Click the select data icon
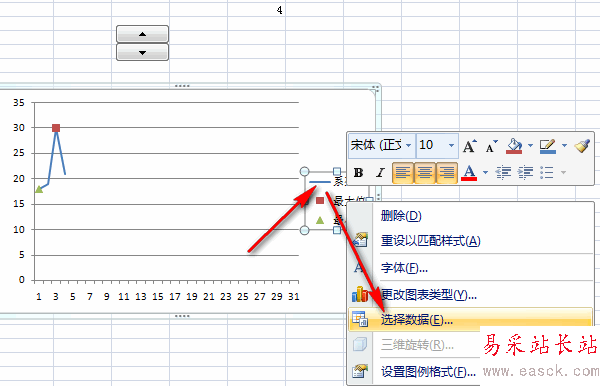 coord(360,319)
